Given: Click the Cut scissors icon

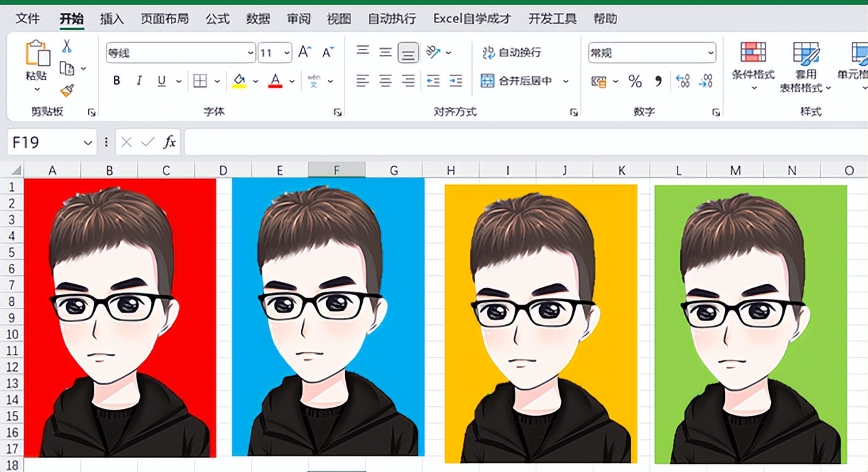Looking at the screenshot, I should 66,46.
